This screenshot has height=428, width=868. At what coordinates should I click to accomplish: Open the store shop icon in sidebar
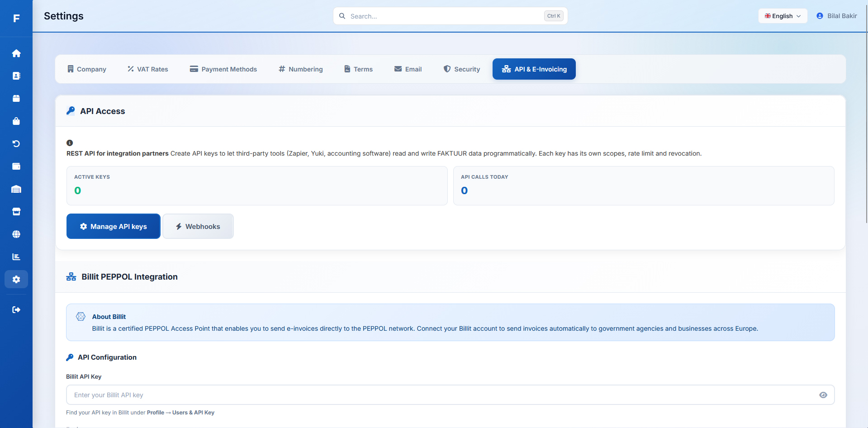pyautogui.click(x=16, y=212)
